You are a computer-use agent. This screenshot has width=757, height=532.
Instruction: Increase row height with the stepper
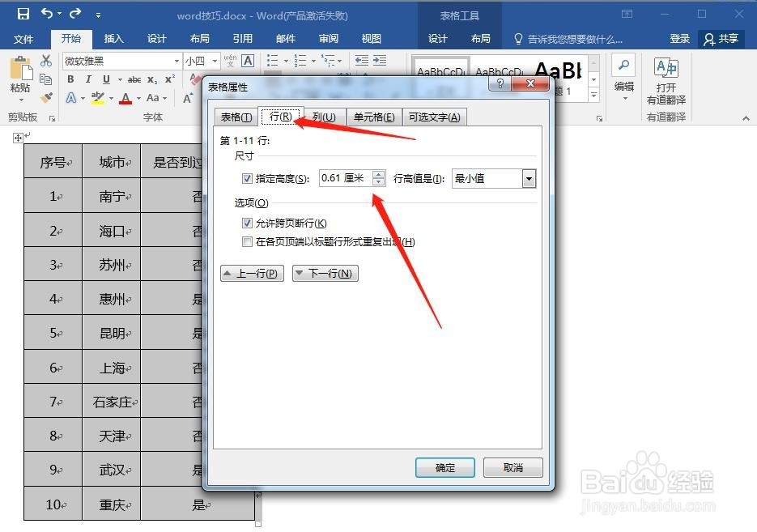point(378,174)
